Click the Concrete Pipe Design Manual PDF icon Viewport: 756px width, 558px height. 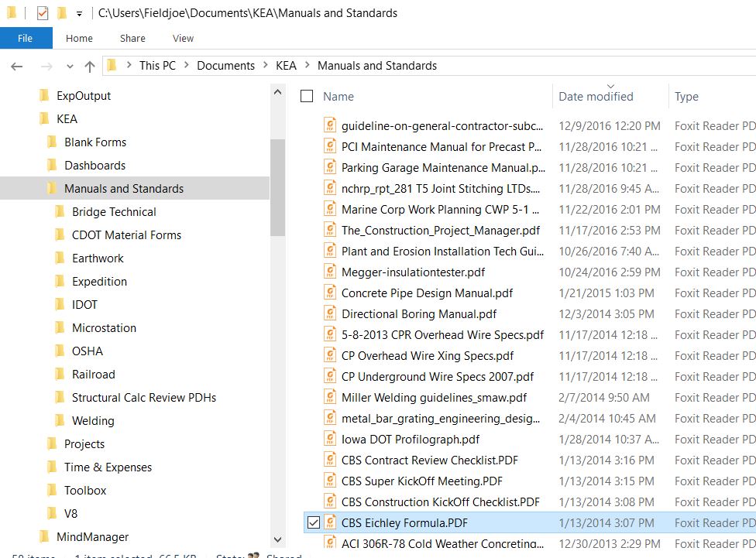(x=330, y=293)
